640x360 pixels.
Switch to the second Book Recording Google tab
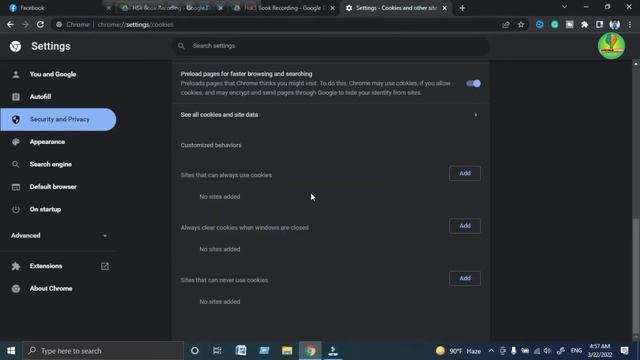tap(282, 8)
